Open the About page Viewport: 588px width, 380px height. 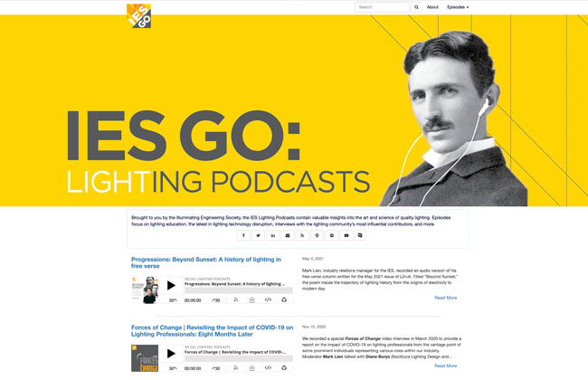coord(432,7)
